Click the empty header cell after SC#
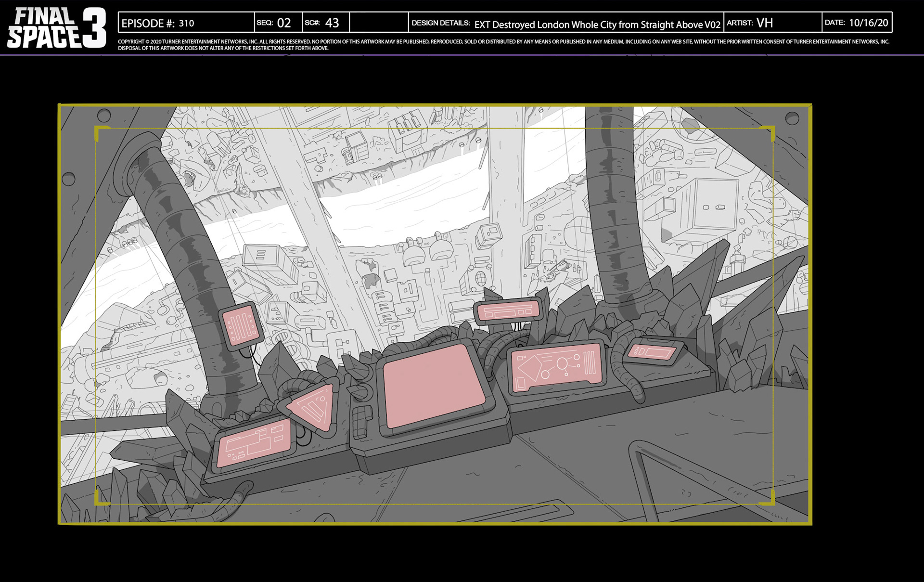Viewport: 924px width, 582px height. tap(379, 23)
